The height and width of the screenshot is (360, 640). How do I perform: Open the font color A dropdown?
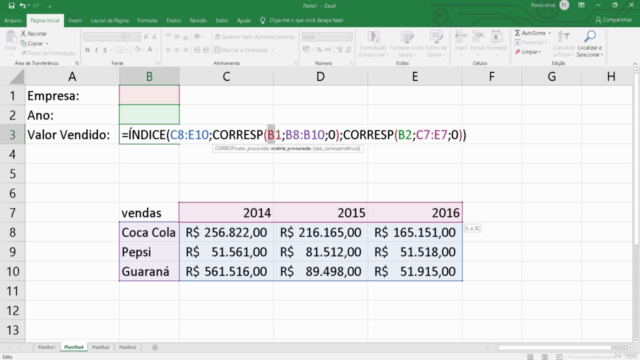pyautogui.click(x=156, y=50)
